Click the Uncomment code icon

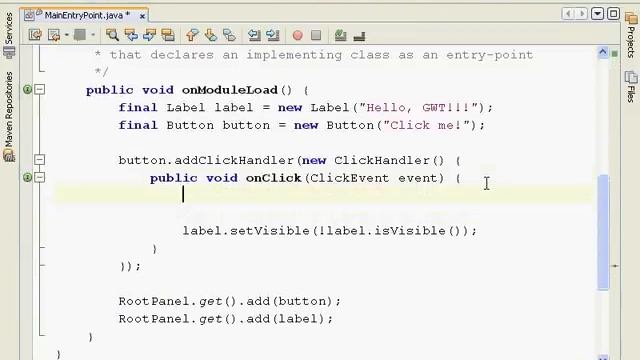(x=359, y=36)
